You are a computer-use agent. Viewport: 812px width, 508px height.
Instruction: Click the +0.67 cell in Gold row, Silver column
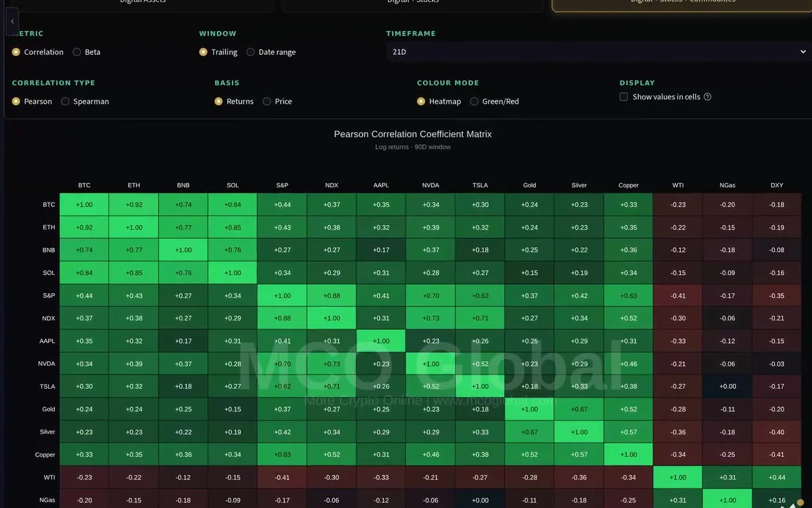(579, 409)
